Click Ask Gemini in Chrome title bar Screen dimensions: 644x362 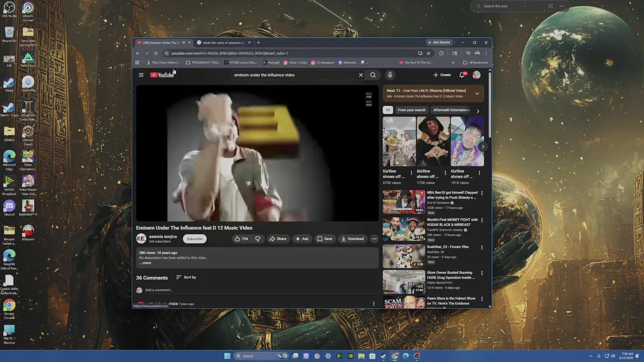[439, 42]
